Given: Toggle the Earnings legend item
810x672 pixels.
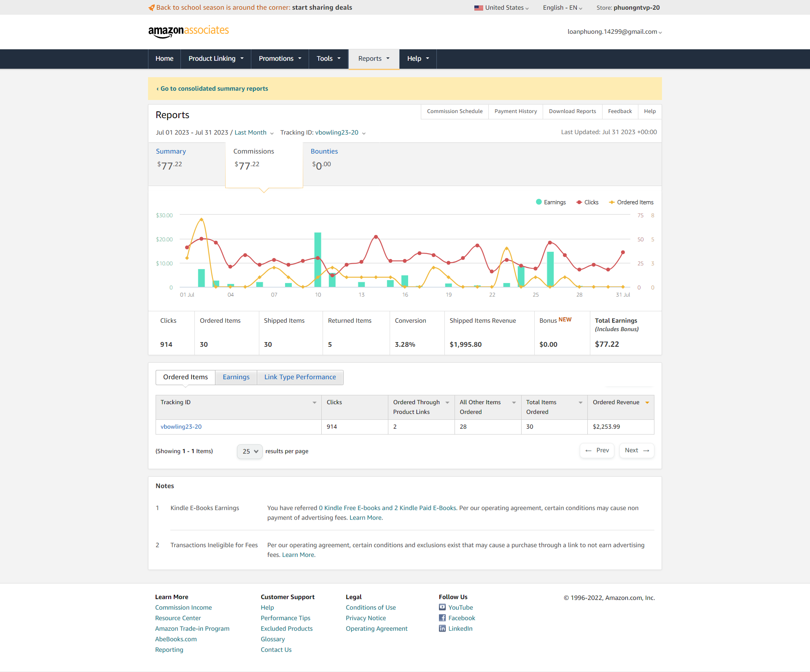Looking at the screenshot, I should click(551, 202).
